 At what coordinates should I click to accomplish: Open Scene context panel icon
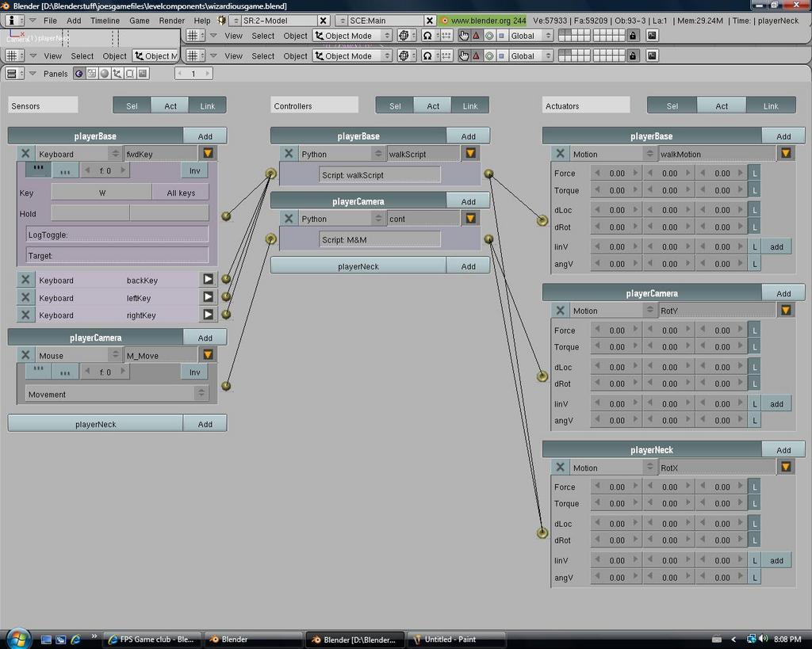tap(143, 74)
